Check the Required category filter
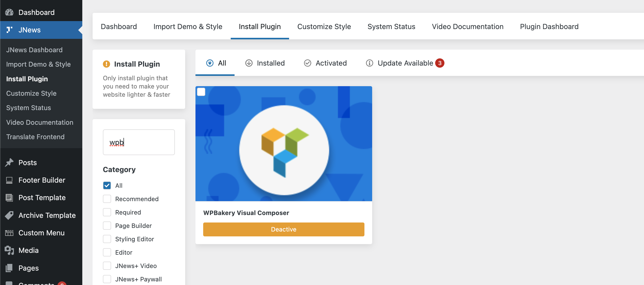 tap(107, 212)
